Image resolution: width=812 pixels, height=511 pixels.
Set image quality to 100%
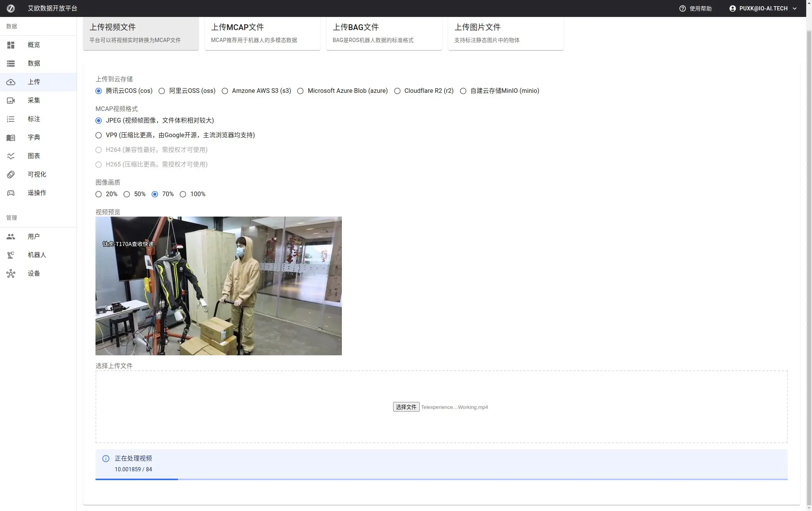tap(183, 194)
